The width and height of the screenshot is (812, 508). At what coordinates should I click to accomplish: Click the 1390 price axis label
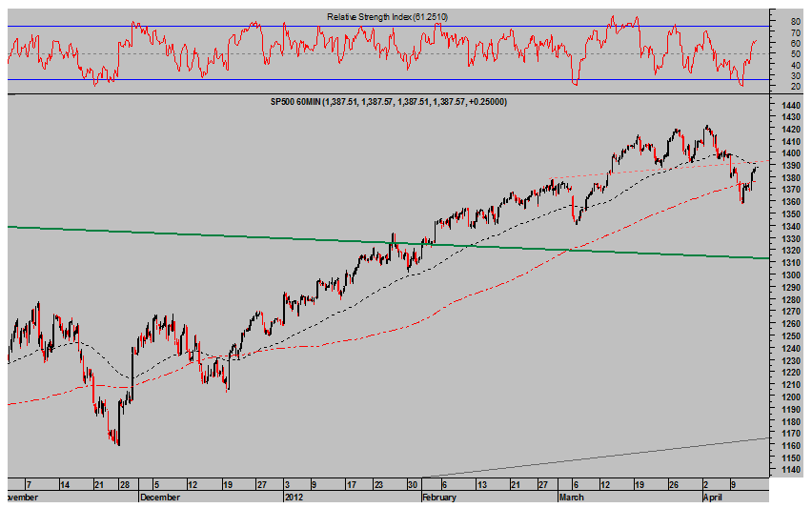pyautogui.click(x=793, y=166)
